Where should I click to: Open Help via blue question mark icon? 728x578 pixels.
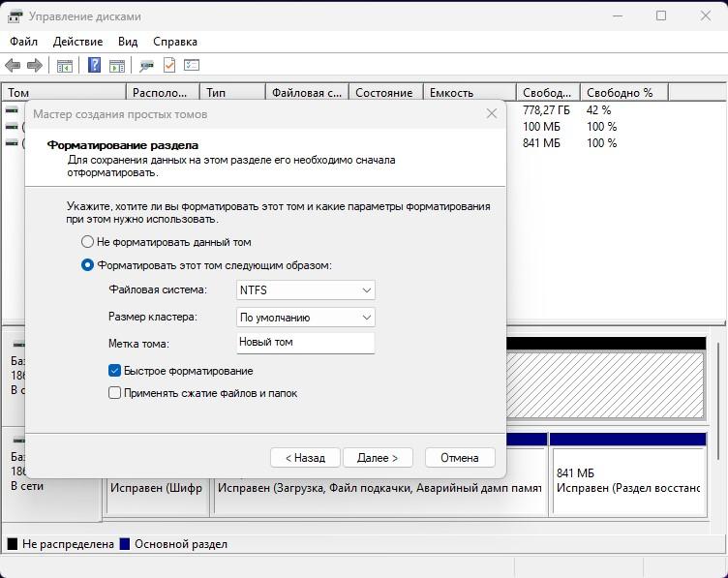click(94, 66)
